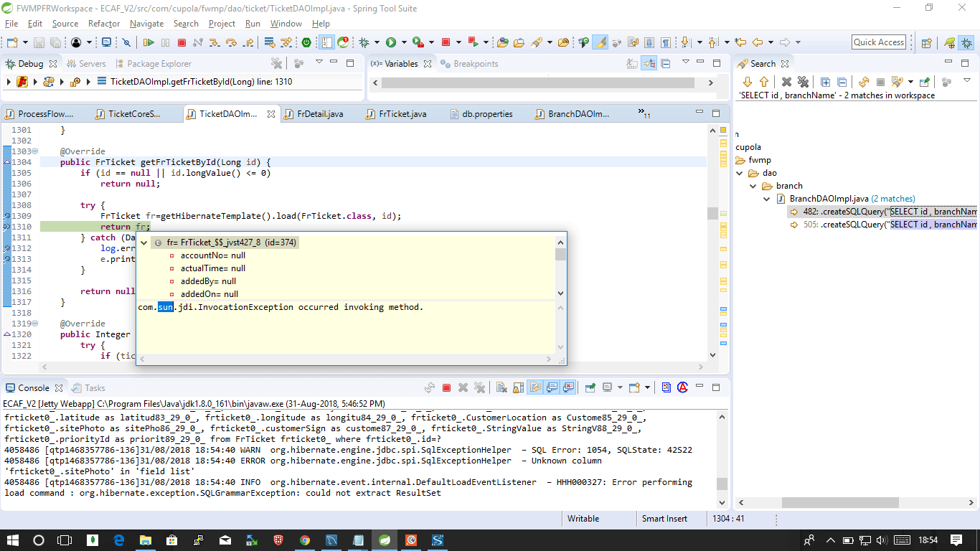Terminate the debug session from main toolbar
This screenshot has width=980, height=551.
(182, 43)
